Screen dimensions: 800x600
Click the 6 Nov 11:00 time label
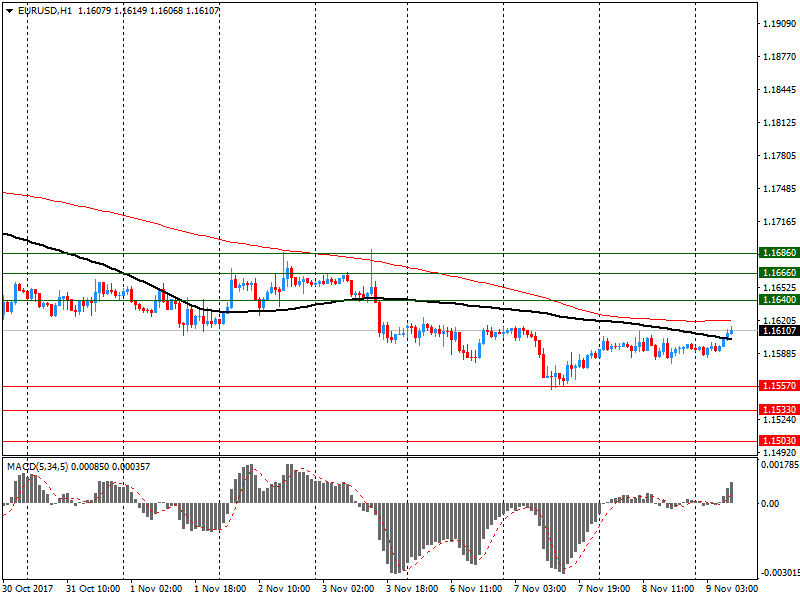coord(476,589)
